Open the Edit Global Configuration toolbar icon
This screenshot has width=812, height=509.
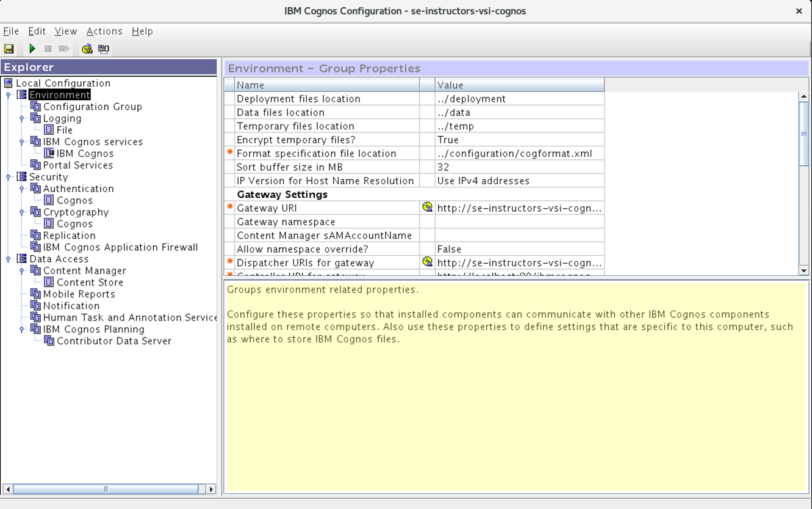click(104, 49)
